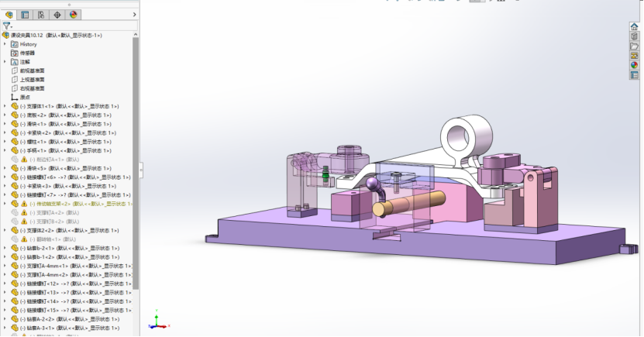This screenshot has height=337, width=644.
Task: Click the 链接螺钉<12> part icon
Action: tap(15, 284)
